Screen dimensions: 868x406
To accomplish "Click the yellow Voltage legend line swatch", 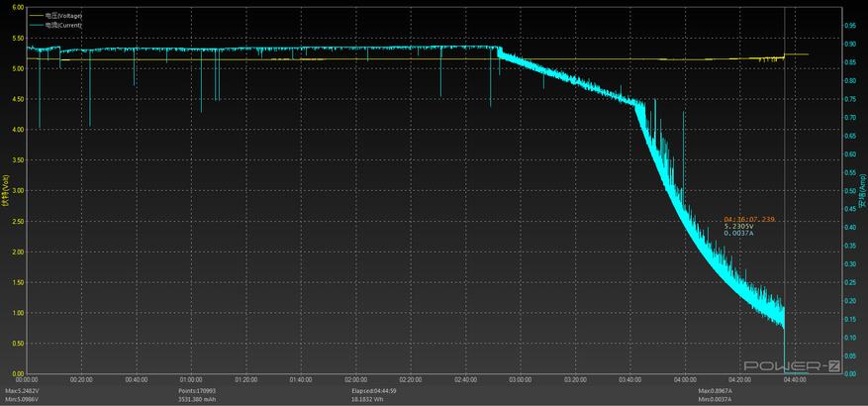I will tap(37, 16).
